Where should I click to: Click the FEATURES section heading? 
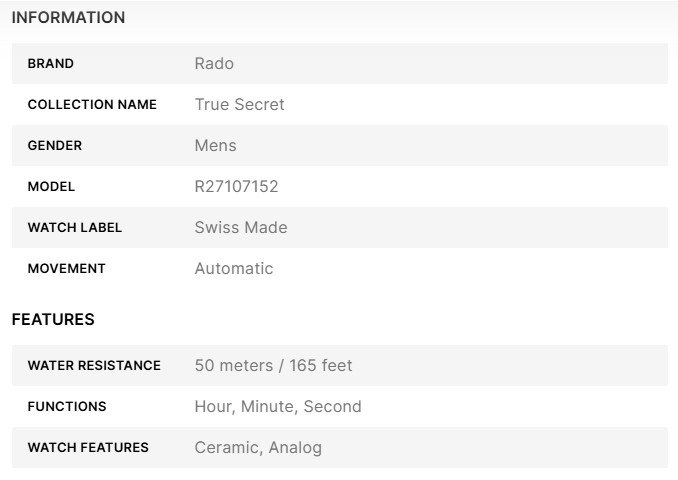pyautogui.click(x=53, y=320)
